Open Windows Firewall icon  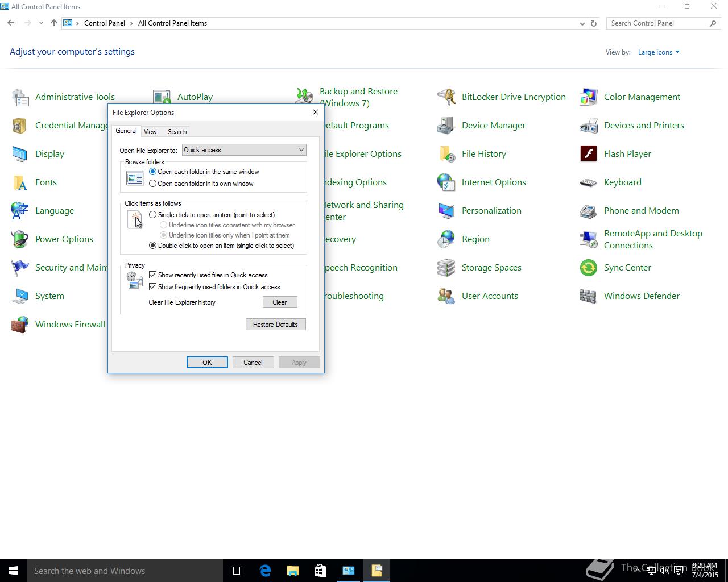pos(20,325)
